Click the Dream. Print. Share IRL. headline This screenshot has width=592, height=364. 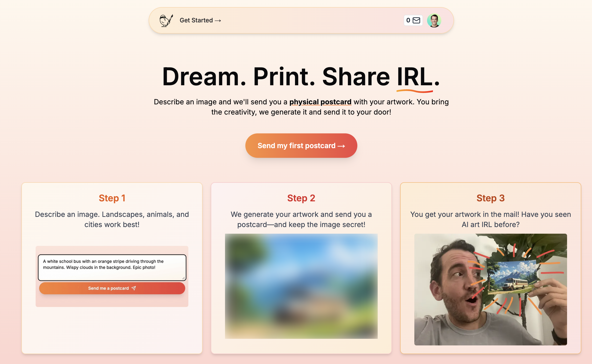pyautogui.click(x=301, y=76)
